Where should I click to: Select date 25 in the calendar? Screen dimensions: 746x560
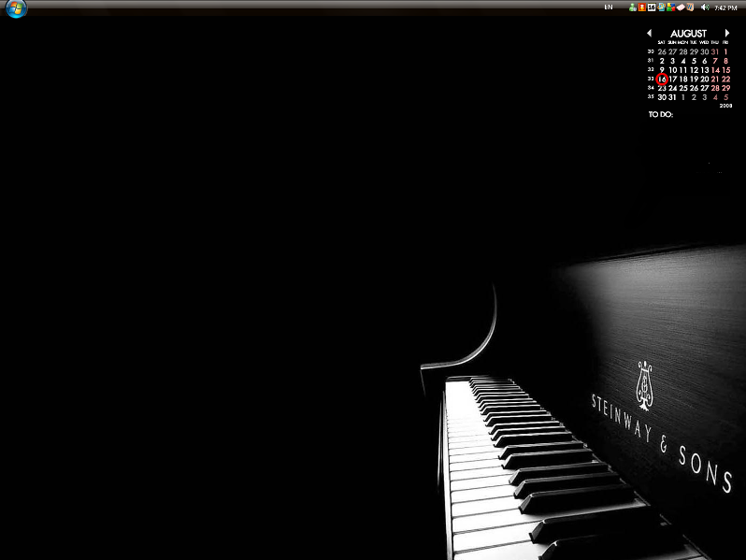(x=683, y=89)
